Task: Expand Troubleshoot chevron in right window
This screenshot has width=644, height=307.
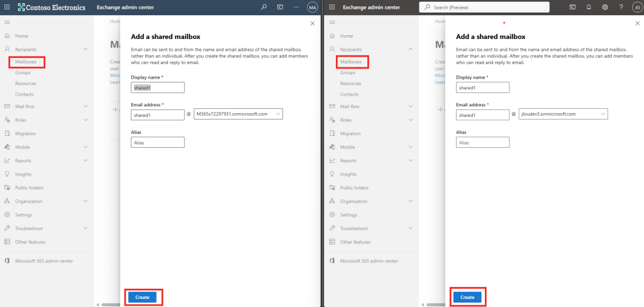Action: (x=411, y=228)
